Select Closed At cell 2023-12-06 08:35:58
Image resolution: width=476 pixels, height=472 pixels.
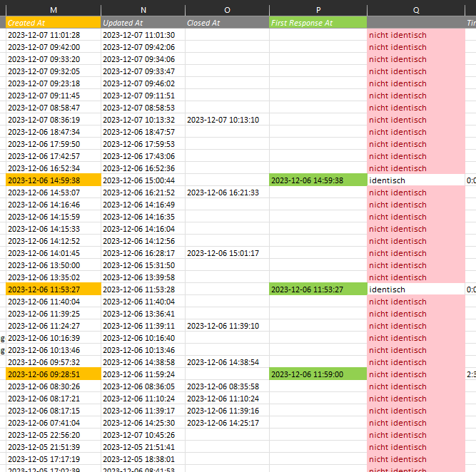227,386
